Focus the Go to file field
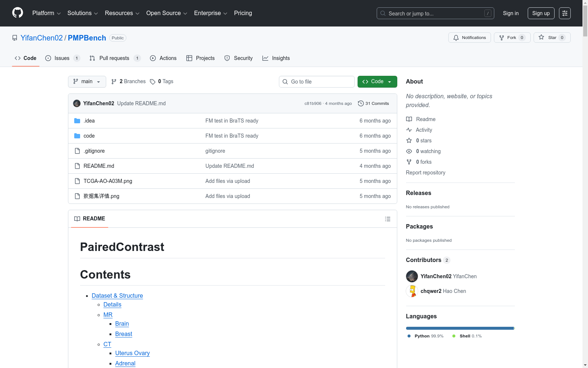 pos(317,82)
